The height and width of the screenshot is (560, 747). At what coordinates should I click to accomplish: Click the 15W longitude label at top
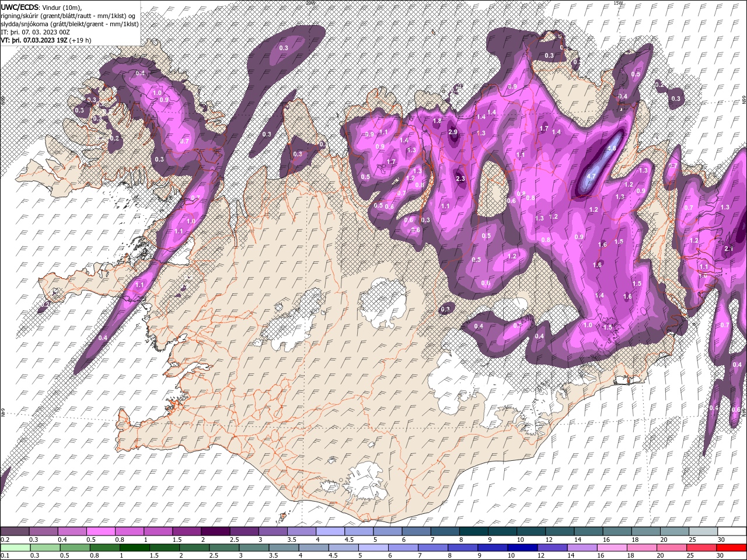click(x=618, y=3)
